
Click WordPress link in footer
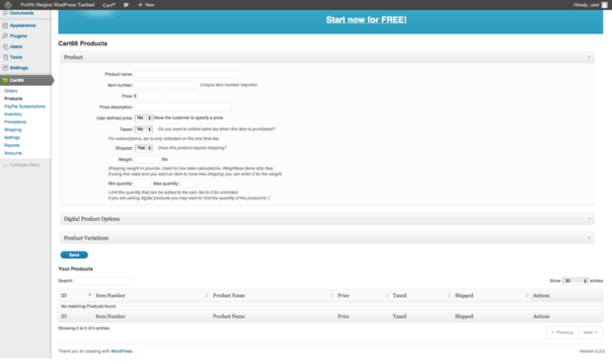click(121, 351)
